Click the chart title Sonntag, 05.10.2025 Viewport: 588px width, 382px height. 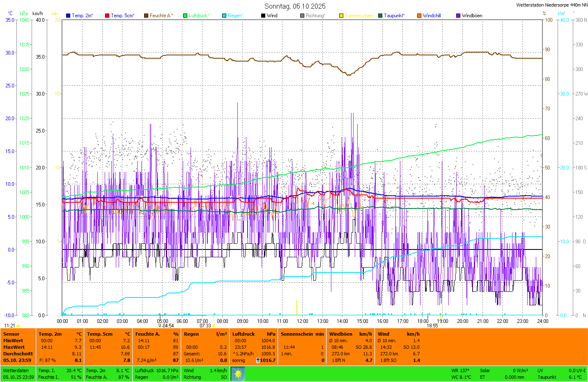295,6
